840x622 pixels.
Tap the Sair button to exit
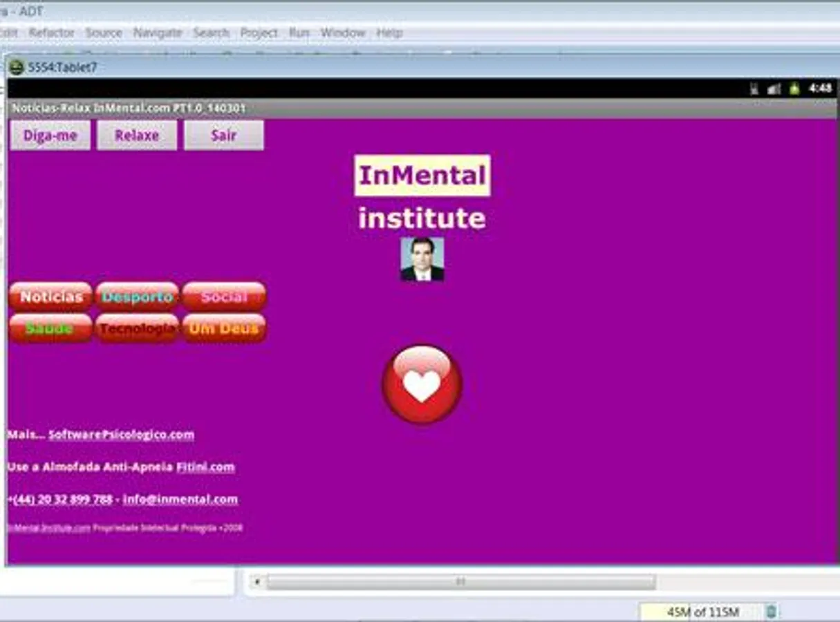(x=224, y=135)
